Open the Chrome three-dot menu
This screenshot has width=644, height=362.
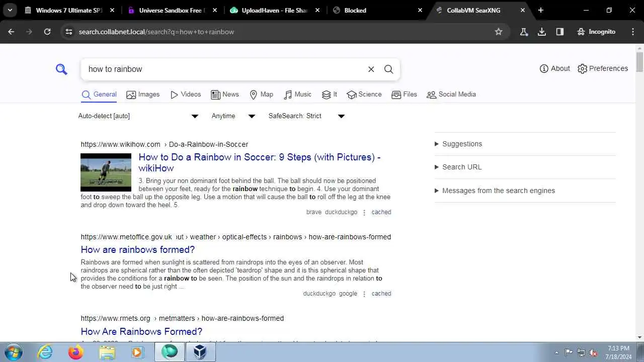pos(633,32)
